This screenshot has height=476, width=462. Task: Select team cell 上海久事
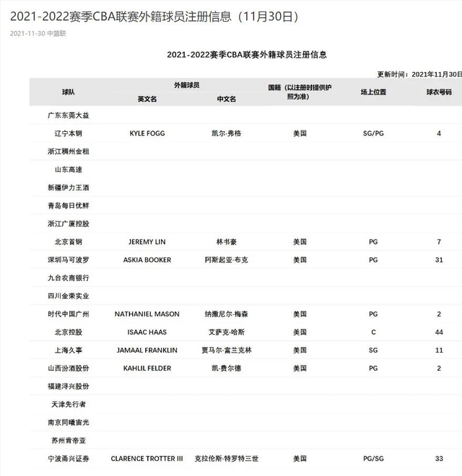[x=69, y=351]
